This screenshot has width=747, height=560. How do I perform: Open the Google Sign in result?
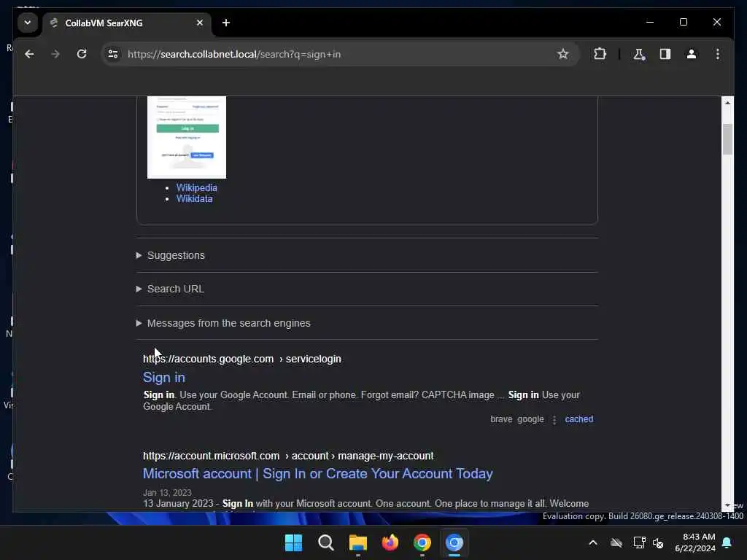point(164,377)
